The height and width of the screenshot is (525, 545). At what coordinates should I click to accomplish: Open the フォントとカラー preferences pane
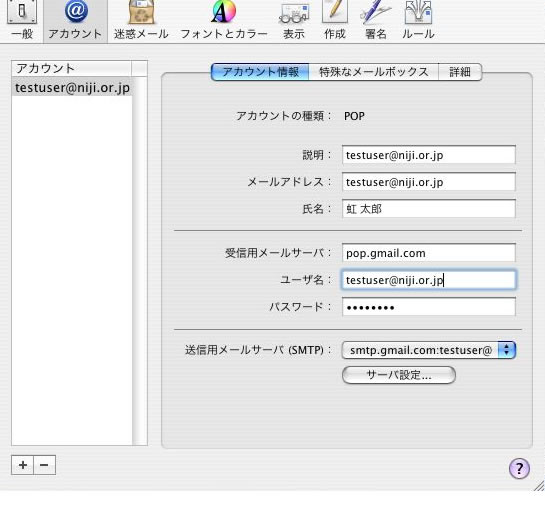pos(224,21)
